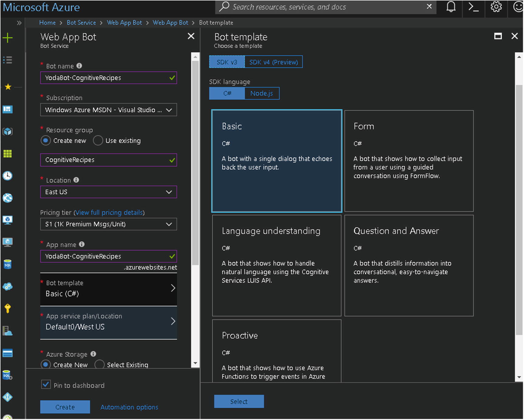Click the CognitiveRecipes resource group field
524x420 pixels.
pyautogui.click(x=108, y=160)
